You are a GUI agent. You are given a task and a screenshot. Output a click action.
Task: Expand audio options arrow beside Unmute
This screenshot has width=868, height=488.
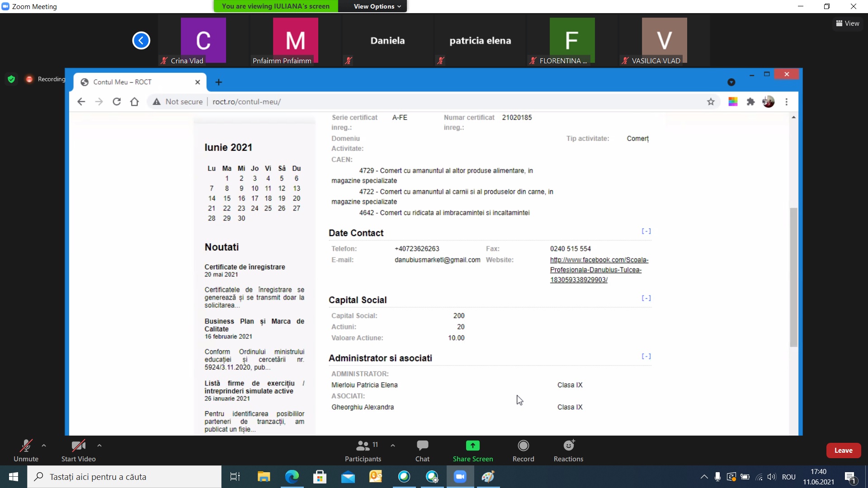point(44,446)
